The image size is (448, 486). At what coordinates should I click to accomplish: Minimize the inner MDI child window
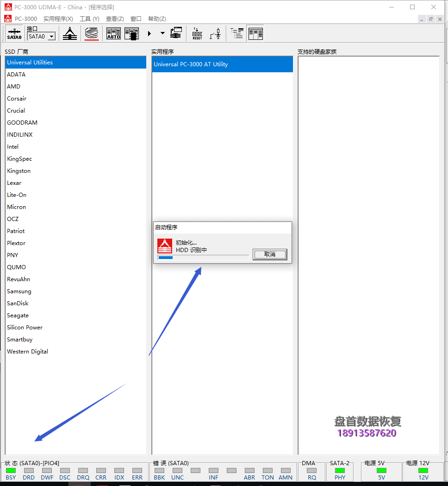[x=422, y=19]
